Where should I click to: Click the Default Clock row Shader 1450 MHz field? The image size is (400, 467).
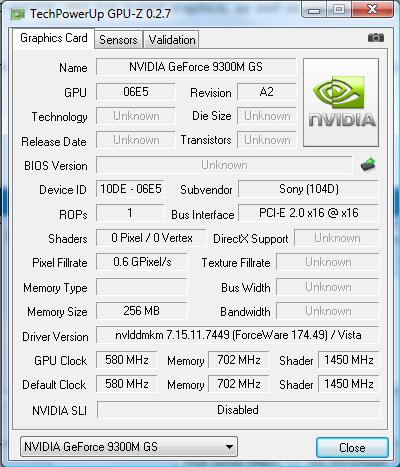click(x=349, y=384)
